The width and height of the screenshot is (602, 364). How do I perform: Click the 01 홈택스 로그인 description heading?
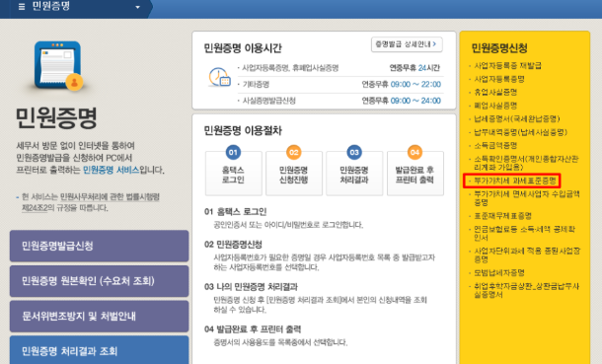point(235,212)
